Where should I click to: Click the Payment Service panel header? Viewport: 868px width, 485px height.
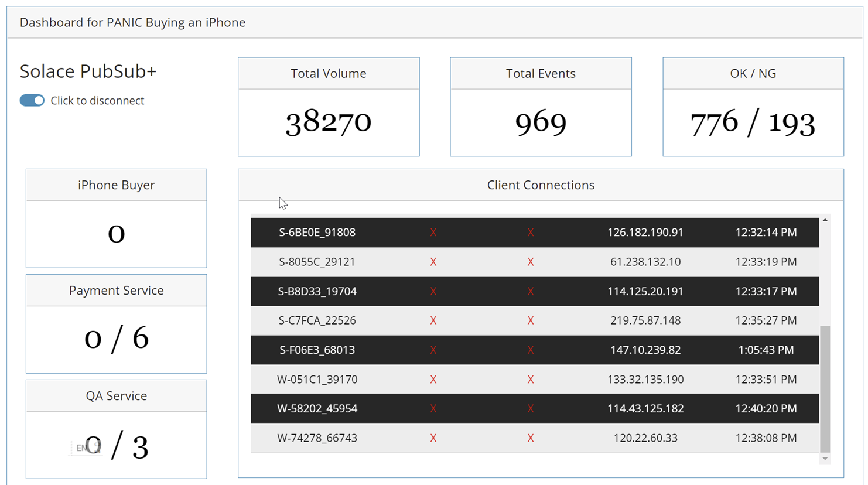pos(116,290)
